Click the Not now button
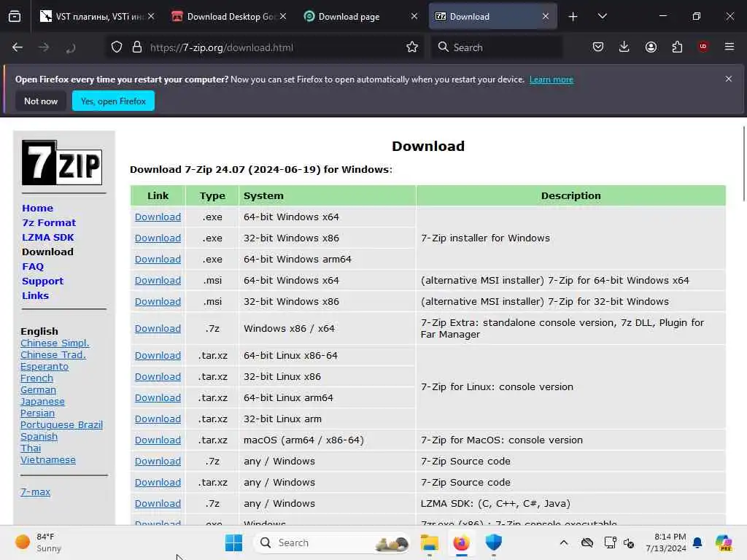This screenshot has width=747, height=560. [41, 101]
